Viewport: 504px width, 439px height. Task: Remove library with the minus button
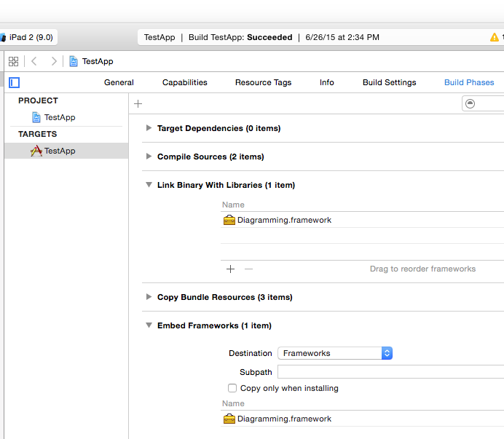[249, 269]
